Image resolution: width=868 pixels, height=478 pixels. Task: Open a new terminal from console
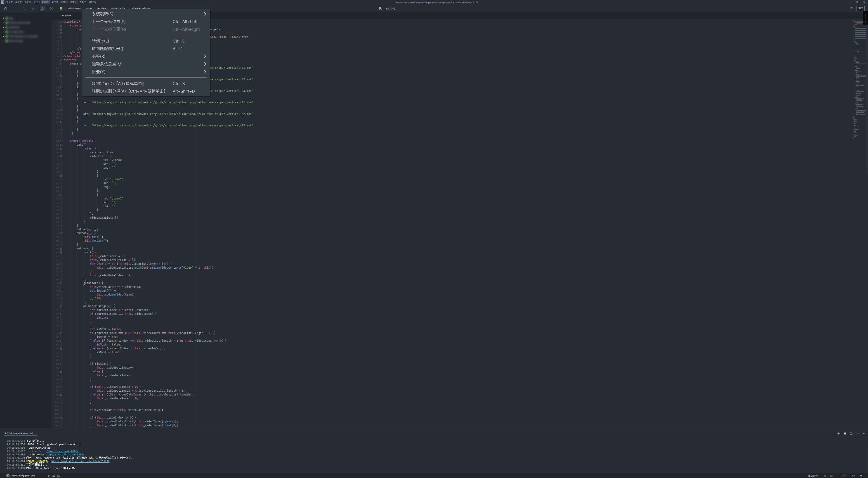(x=851, y=433)
